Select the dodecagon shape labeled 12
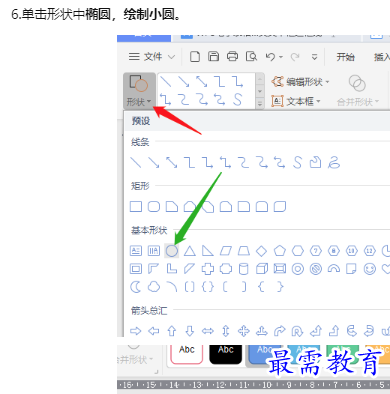 coord(370,251)
